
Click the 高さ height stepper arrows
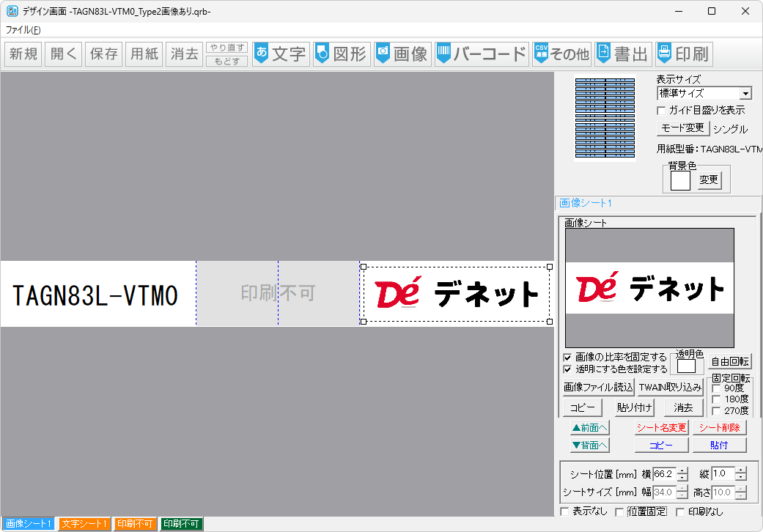(740, 492)
